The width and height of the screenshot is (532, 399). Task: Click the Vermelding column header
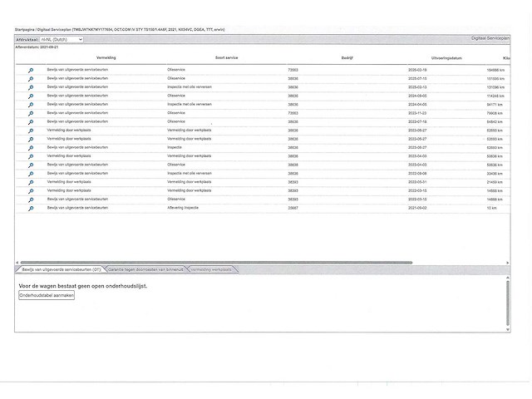106,57
